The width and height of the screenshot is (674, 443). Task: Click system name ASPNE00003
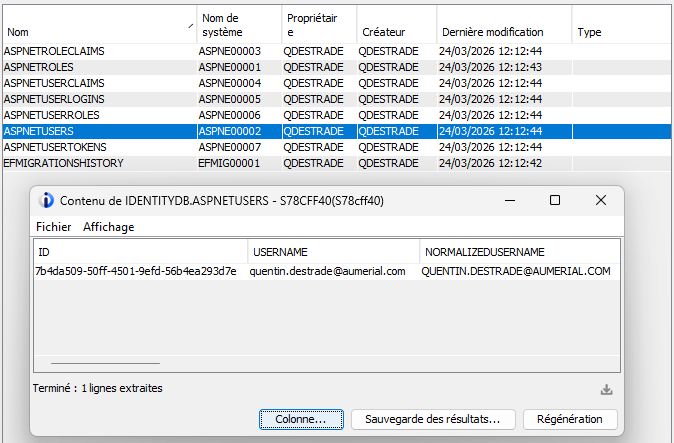pyautogui.click(x=230, y=51)
